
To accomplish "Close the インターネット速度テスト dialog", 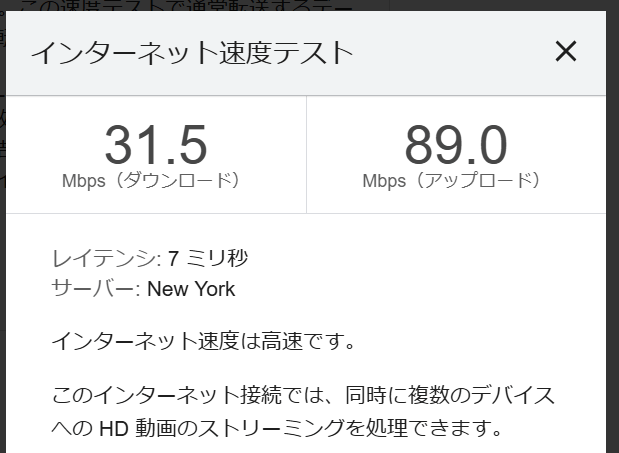I will coord(566,52).
